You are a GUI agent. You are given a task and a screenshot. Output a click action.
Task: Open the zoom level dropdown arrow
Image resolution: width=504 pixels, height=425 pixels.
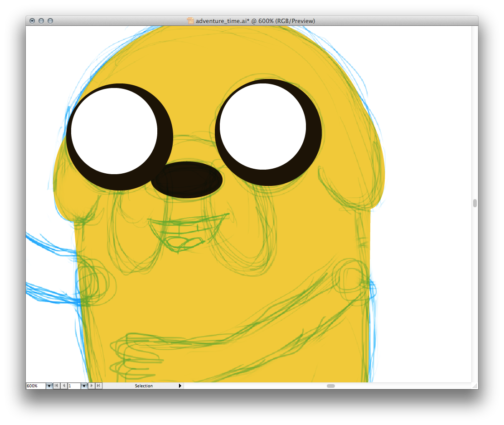[x=49, y=386]
